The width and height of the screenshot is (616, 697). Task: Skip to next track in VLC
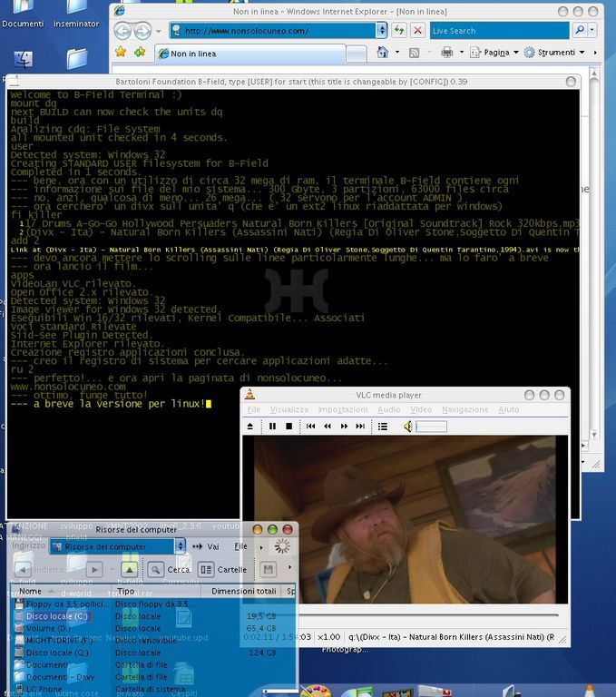360,426
